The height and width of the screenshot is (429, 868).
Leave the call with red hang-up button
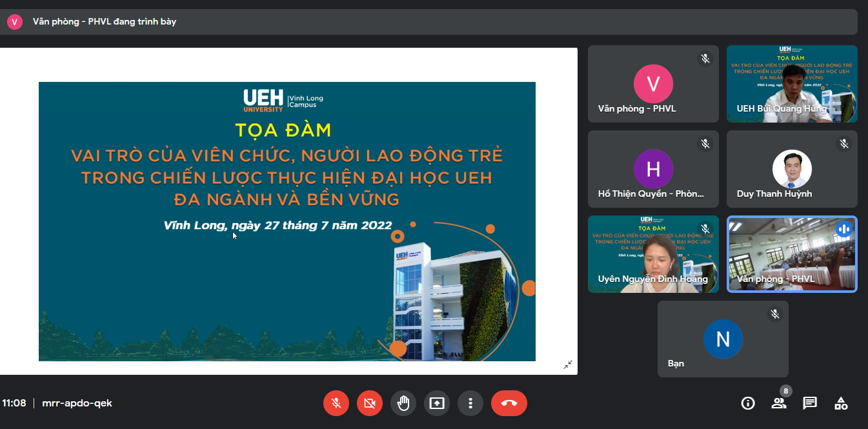(x=509, y=403)
